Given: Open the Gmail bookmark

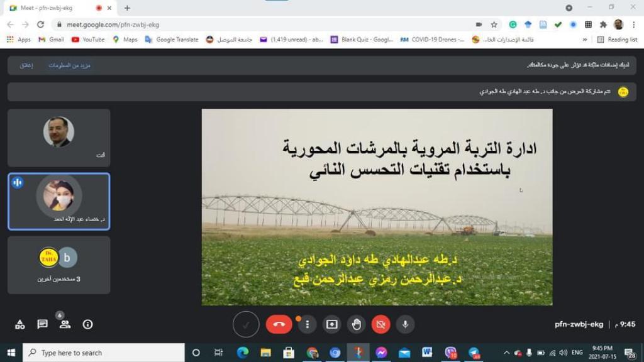Looking at the screenshot, I should (52, 39).
